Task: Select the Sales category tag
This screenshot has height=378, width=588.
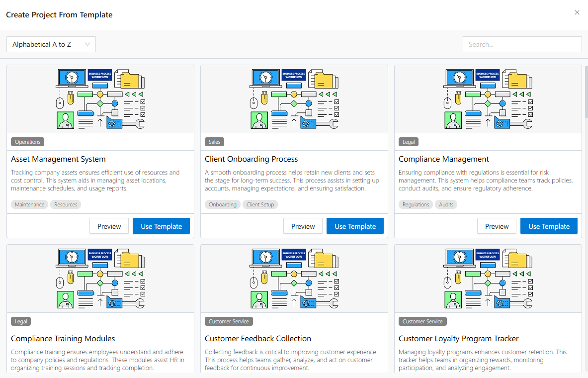Action: 215,142
